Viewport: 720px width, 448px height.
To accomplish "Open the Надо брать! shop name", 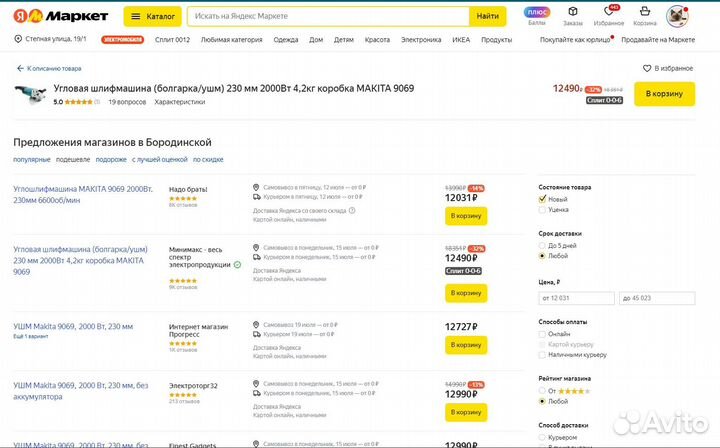I will (x=188, y=189).
